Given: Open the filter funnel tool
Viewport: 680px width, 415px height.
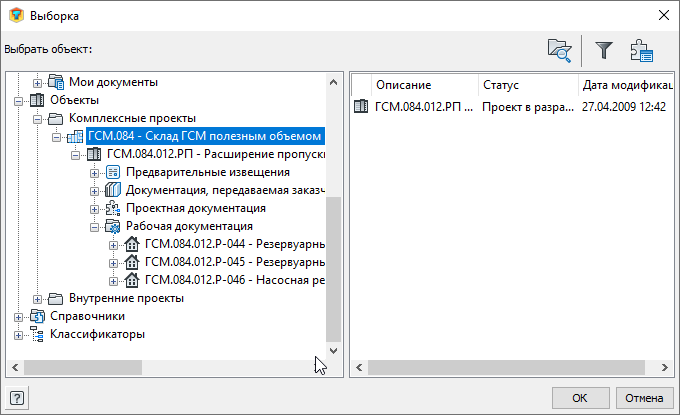Looking at the screenshot, I should point(604,49).
